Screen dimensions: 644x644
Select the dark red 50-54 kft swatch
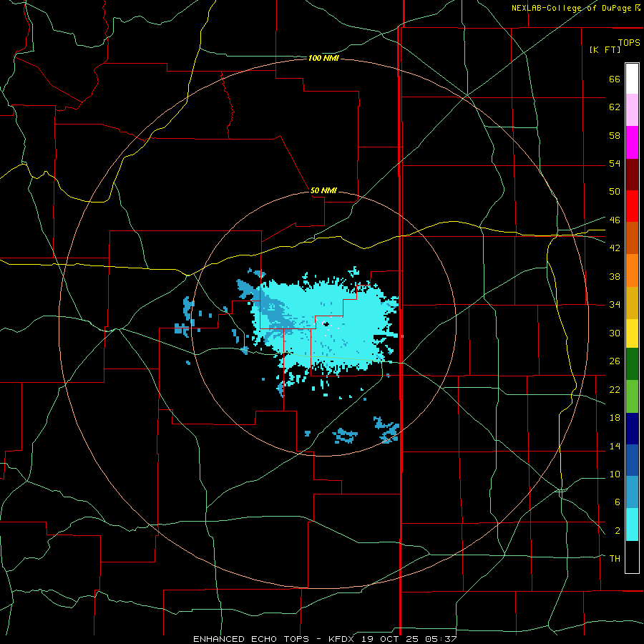pyautogui.click(x=632, y=175)
